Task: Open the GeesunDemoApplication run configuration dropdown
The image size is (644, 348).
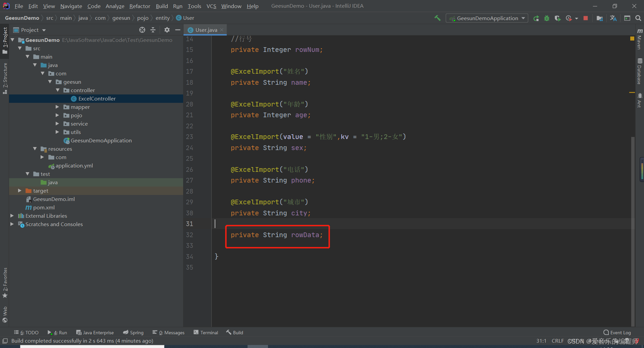Action: tap(487, 18)
